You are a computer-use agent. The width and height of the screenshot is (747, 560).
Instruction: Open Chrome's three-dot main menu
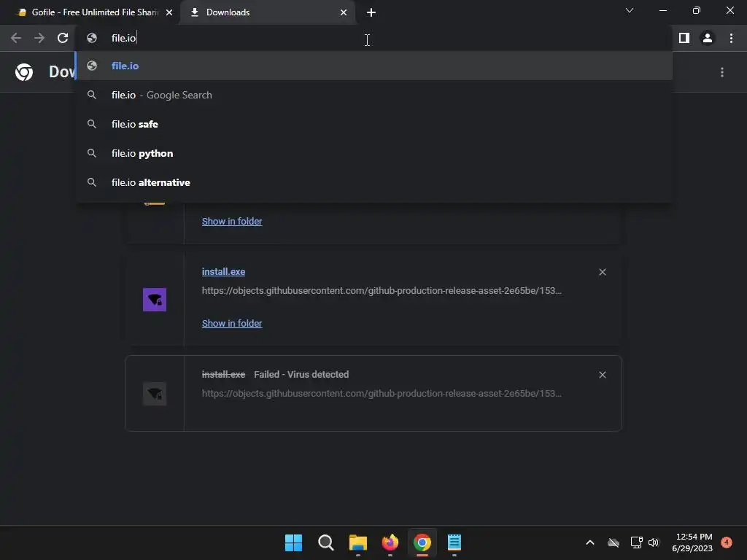pos(731,38)
